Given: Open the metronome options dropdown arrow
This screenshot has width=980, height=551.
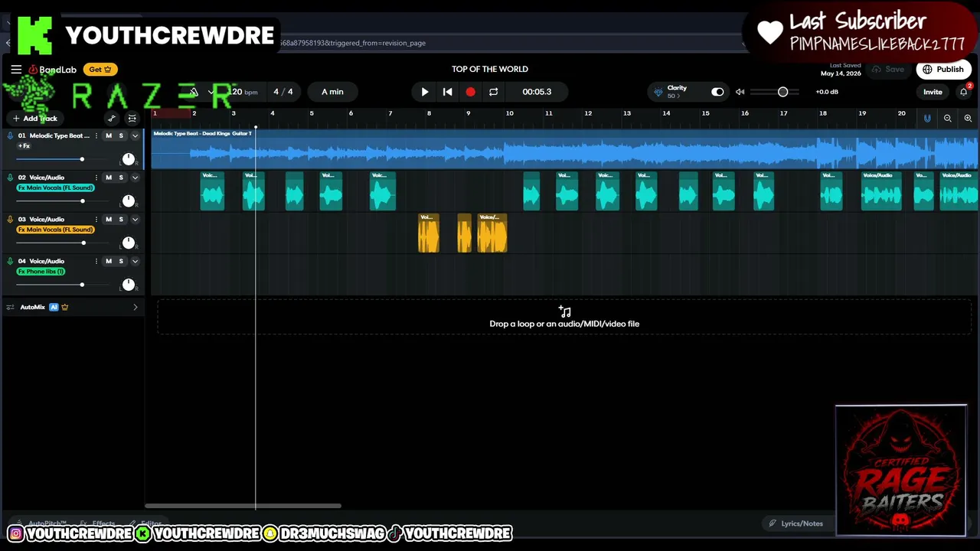Looking at the screenshot, I should (211, 92).
